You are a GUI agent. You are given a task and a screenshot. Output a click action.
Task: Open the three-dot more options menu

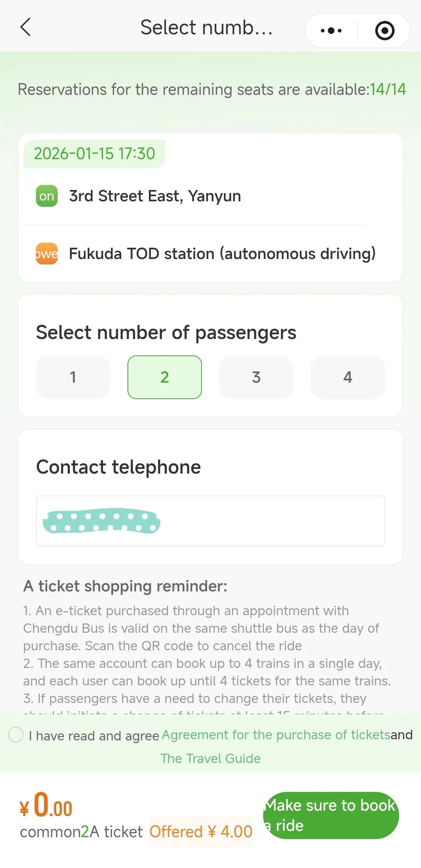331,30
